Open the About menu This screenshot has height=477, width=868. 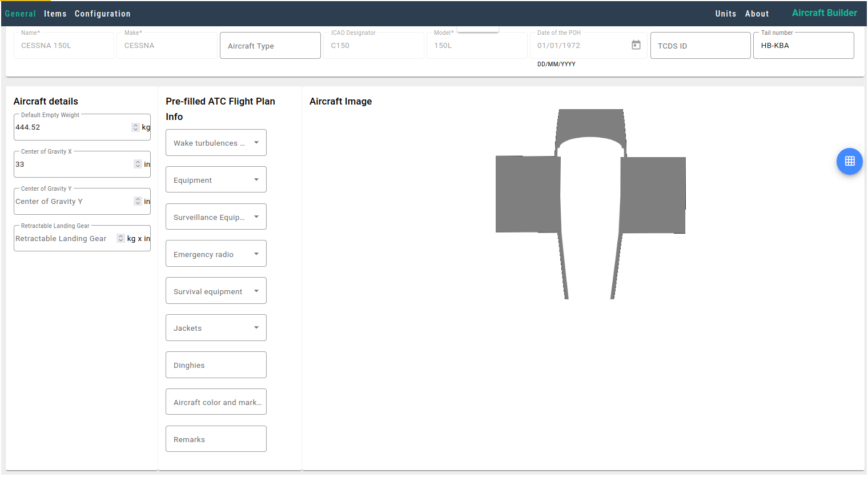pos(757,14)
